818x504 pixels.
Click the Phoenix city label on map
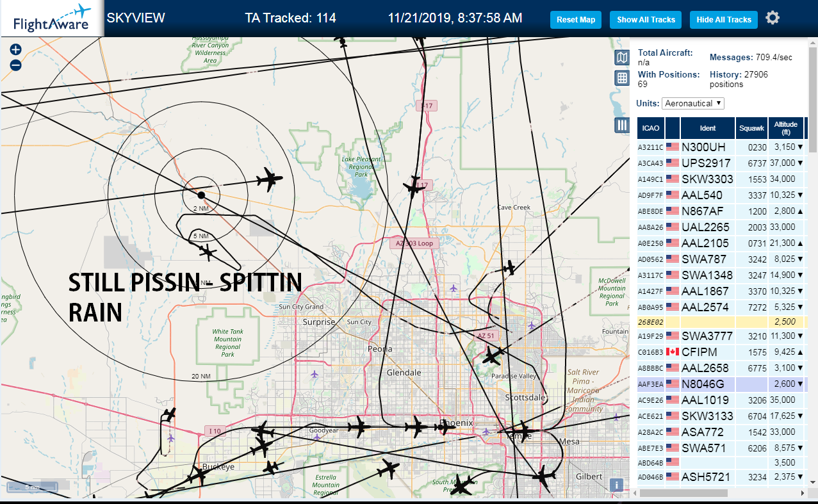457,423
